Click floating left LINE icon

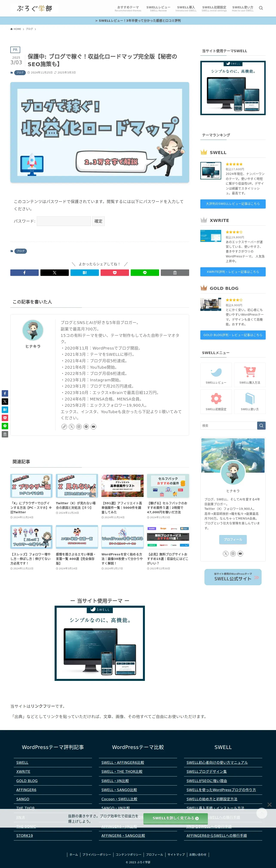click(x=5, y=426)
